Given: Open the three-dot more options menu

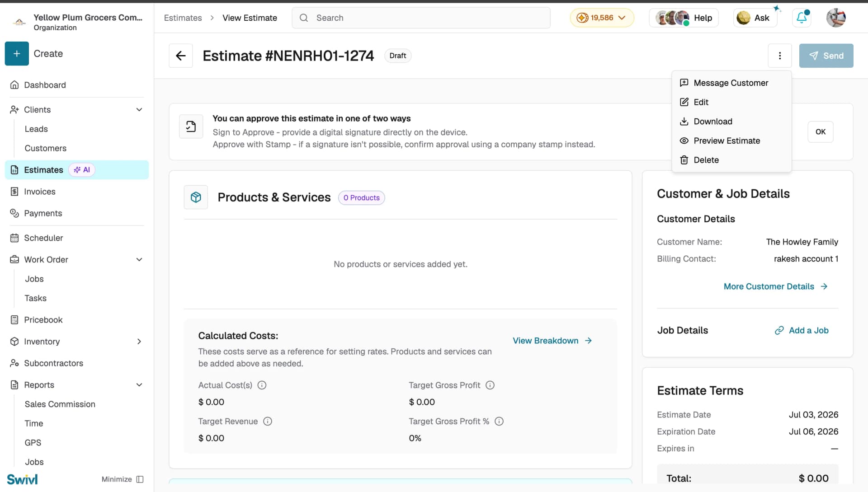Looking at the screenshot, I should (x=780, y=56).
